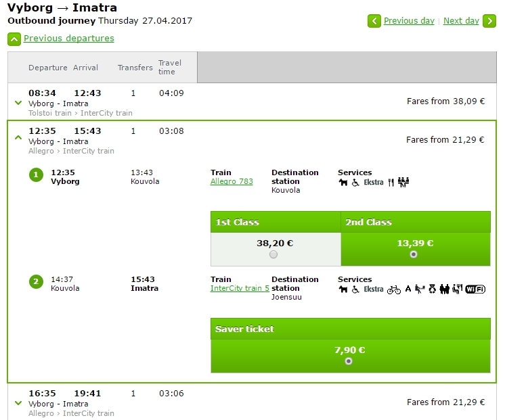This screenshot has width=505, height=420.
Task: Click the restaurant fork-and-knife icon for Allegro
Action: pos(391,183)
